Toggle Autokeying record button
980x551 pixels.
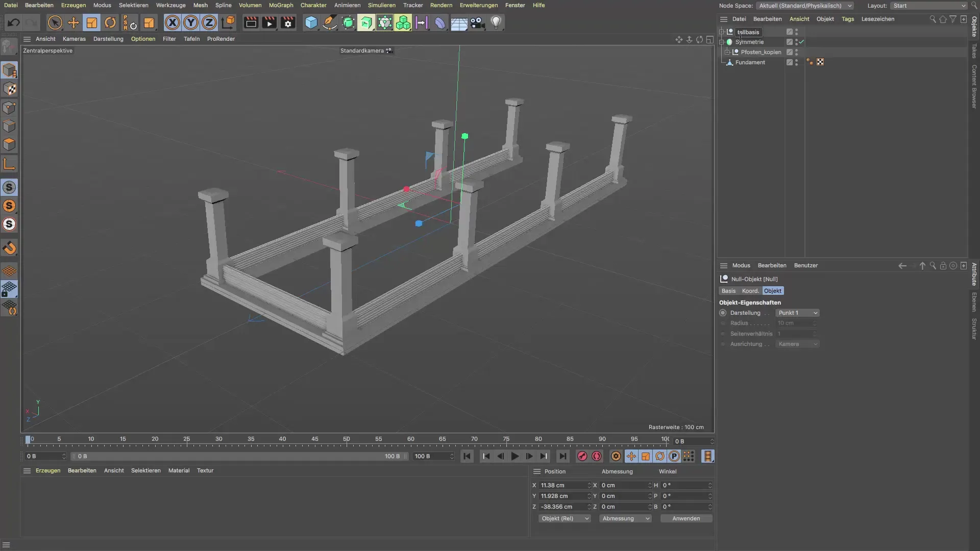[596, 456]
